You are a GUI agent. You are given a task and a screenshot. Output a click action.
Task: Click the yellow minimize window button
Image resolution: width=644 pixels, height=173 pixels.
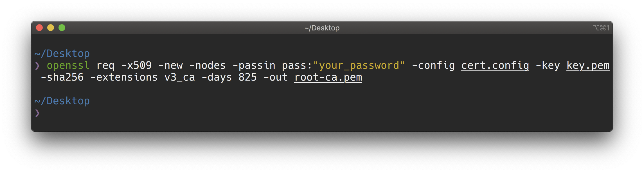click(51, 28)
